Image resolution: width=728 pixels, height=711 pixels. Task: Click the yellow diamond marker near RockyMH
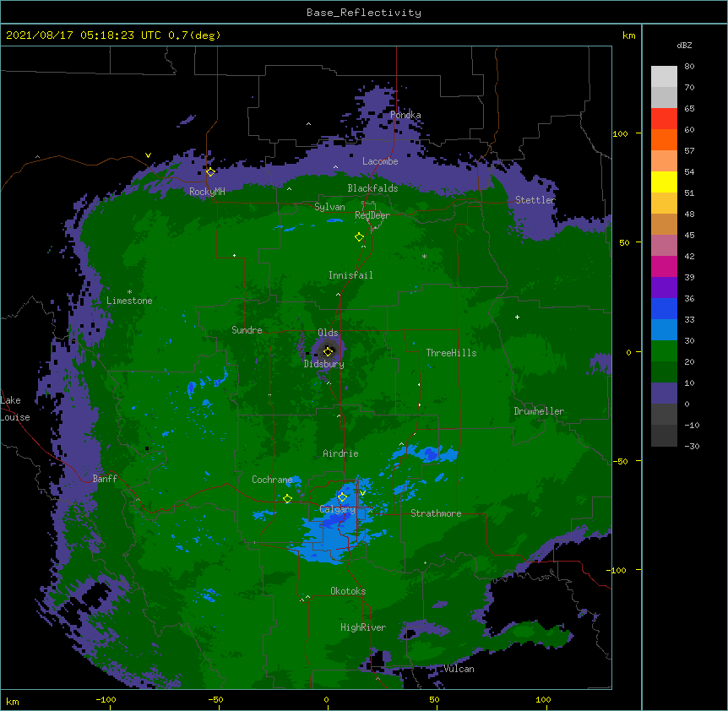tap(210, 172)
